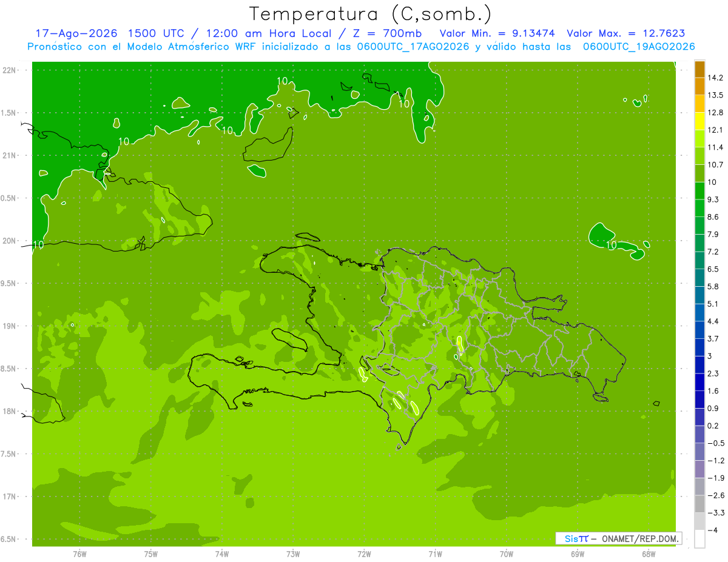The width and height of the screenshot is (728, 562).
Task: Click the "71W" longitude label
Action: click(435, 554)
